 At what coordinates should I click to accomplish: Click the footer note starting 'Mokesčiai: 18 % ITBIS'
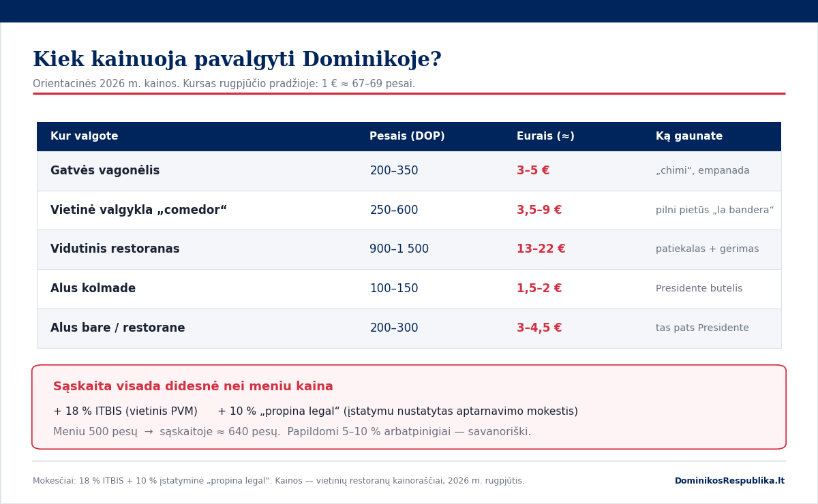click(x=279, y=481)
